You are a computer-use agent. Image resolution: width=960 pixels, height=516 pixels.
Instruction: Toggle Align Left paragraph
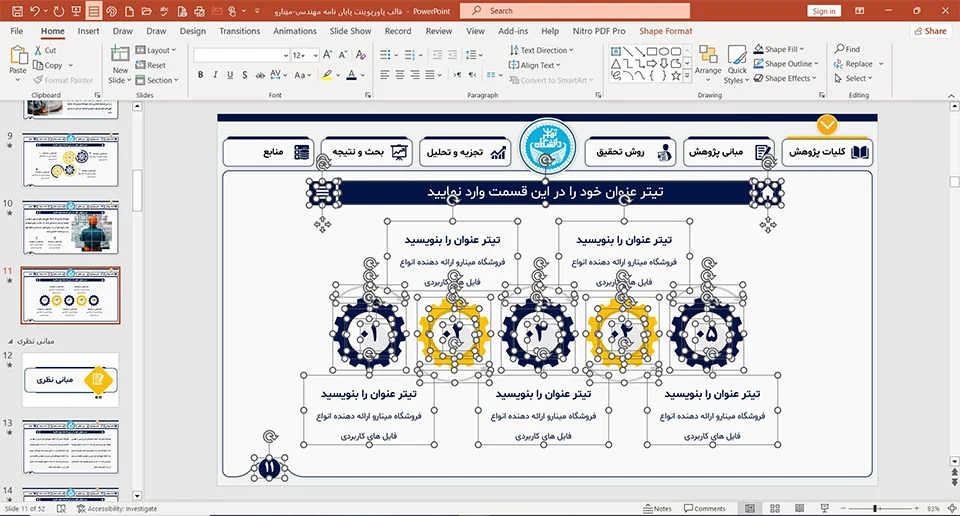pyautogui.click(x=384, y=75)
